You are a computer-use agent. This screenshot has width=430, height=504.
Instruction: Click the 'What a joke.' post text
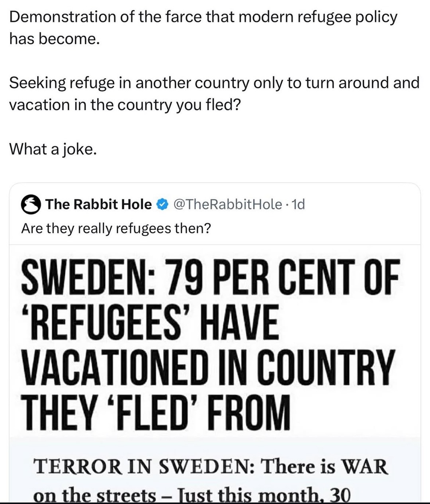53,149
